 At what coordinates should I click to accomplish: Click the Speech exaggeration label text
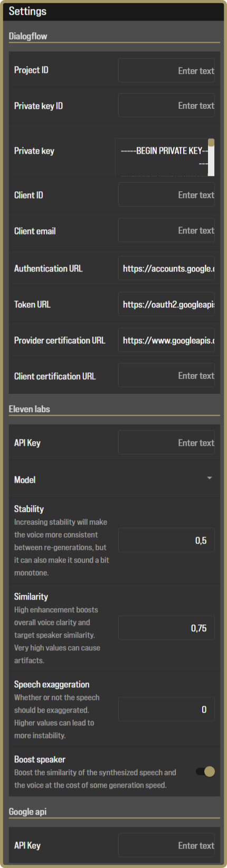tap(52, 684)
